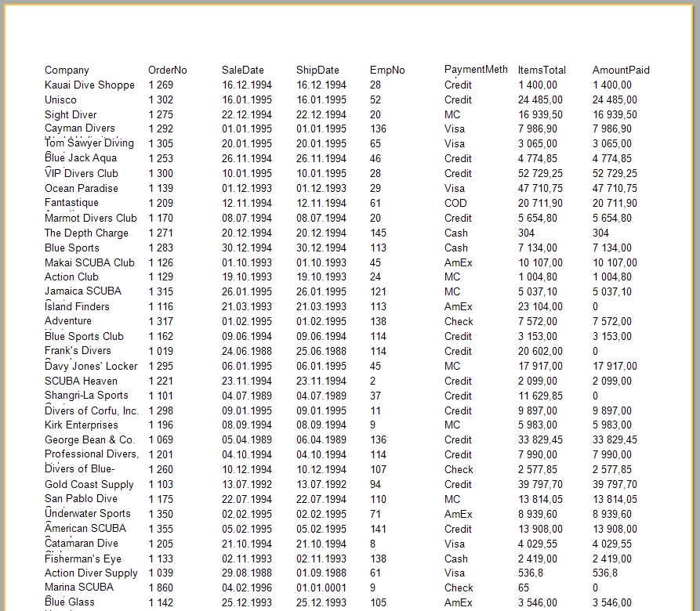Select the George Bean & Co. entry
This screenshot has width=700, height=611.
[x=89, y=440]
